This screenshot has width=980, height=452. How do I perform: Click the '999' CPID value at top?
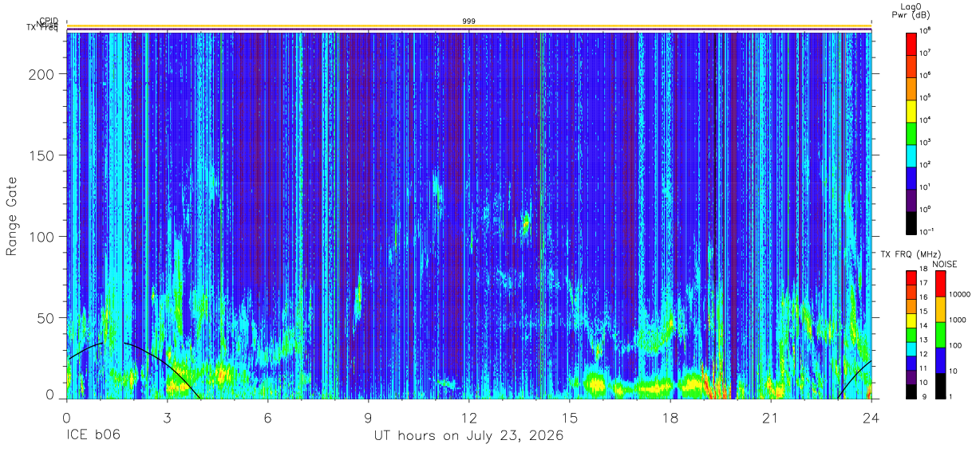[x=469, y=21]
